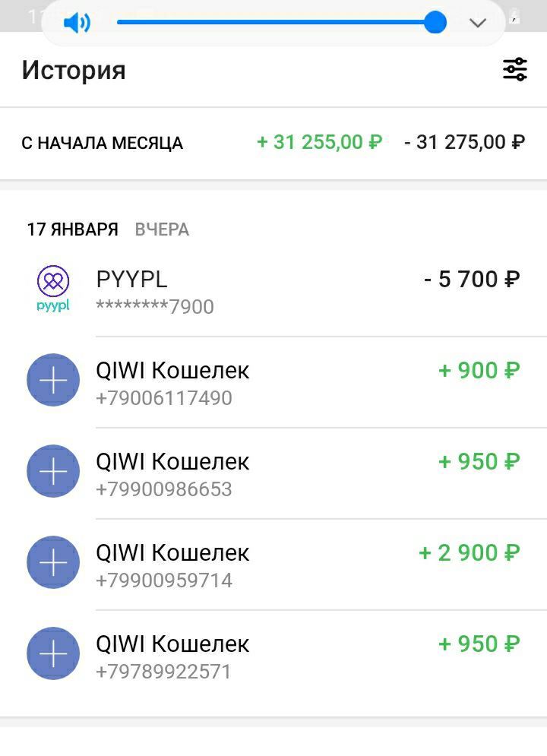547x756 pixels.
Task: Tap the 17 ЯНВАРЯ date header
Action: pyautogui.click(x=72, y=229)
